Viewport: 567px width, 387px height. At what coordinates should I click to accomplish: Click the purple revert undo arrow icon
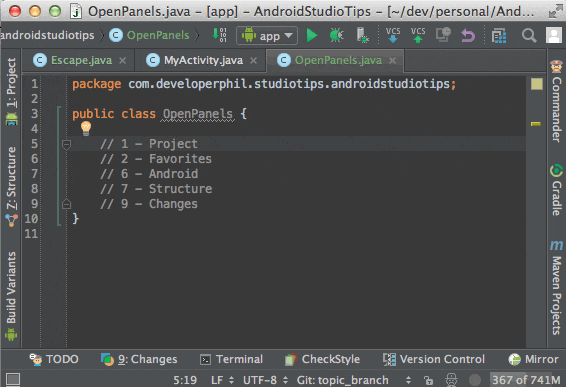[468, 35]
